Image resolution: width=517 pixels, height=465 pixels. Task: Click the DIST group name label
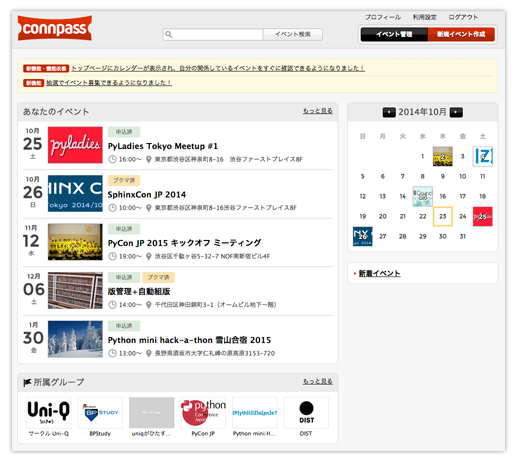[306, 434]
